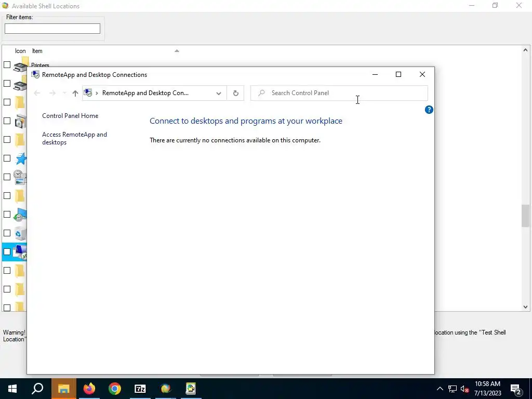Click the forward navigation arrow

(52, 93)
